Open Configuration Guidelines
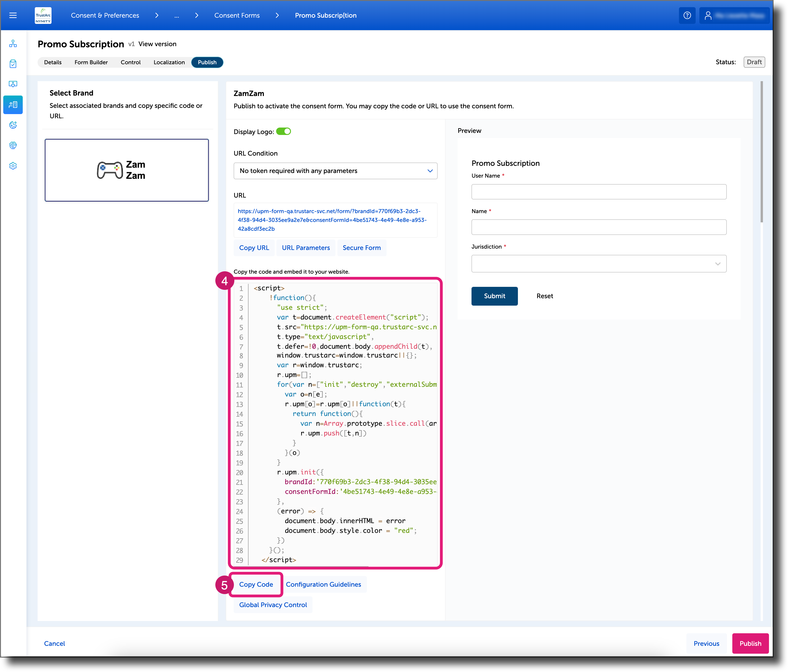This screenshot has width=788, height=672. pos(324,585)
